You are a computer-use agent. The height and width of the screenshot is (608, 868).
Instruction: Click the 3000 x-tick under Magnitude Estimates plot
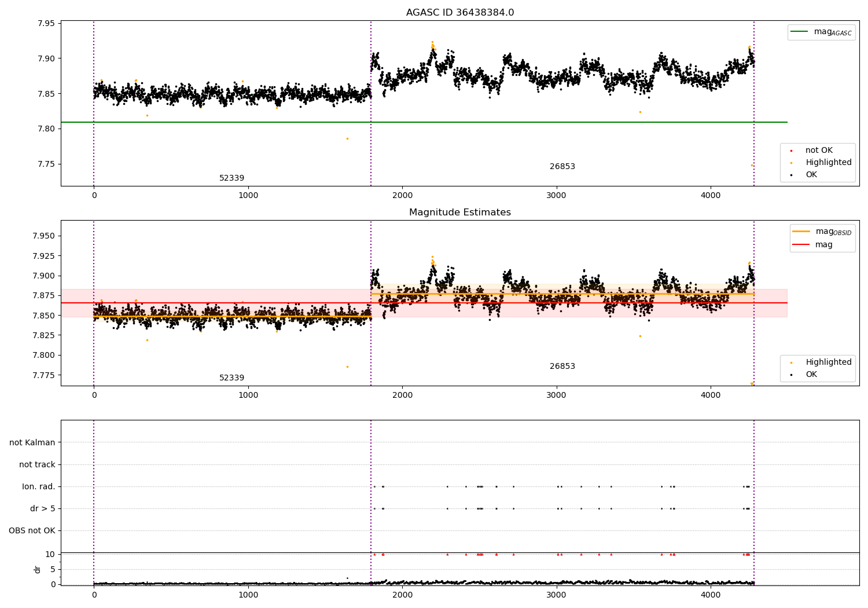click(x=557, y=395)
